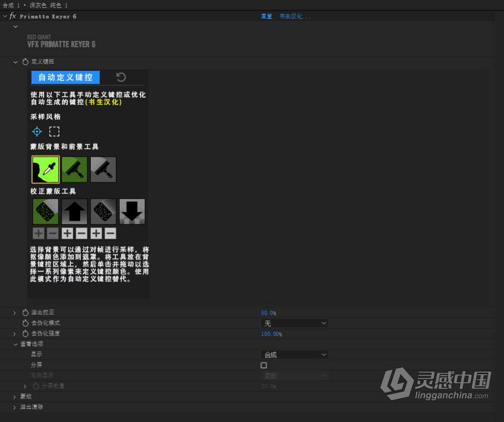Expand the 蒙版 group

point(15,397)
